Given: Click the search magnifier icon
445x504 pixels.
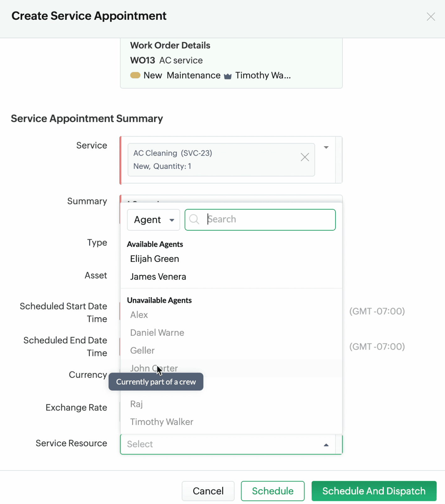Looking at the screenshot, I should [x=194, y=219].
